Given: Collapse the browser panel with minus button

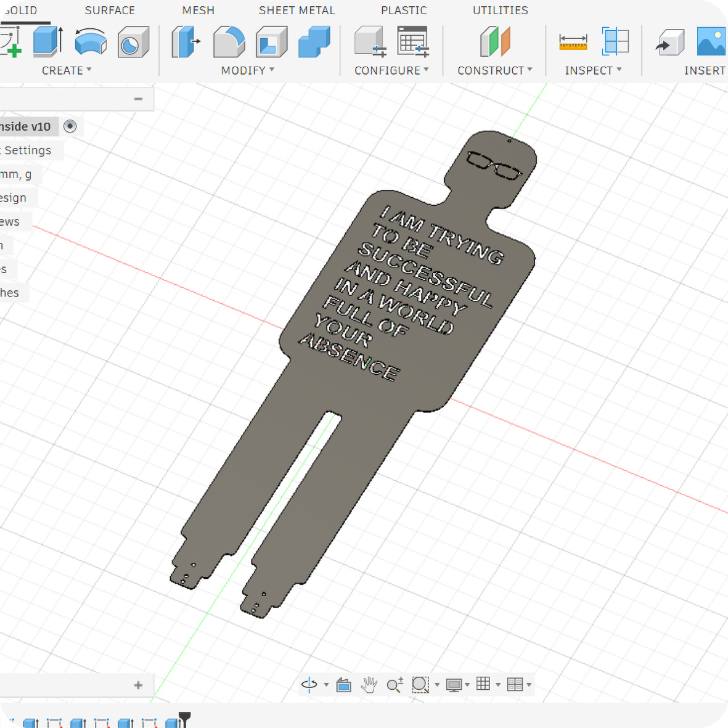Looking at the screenshot, I should 138,99.
